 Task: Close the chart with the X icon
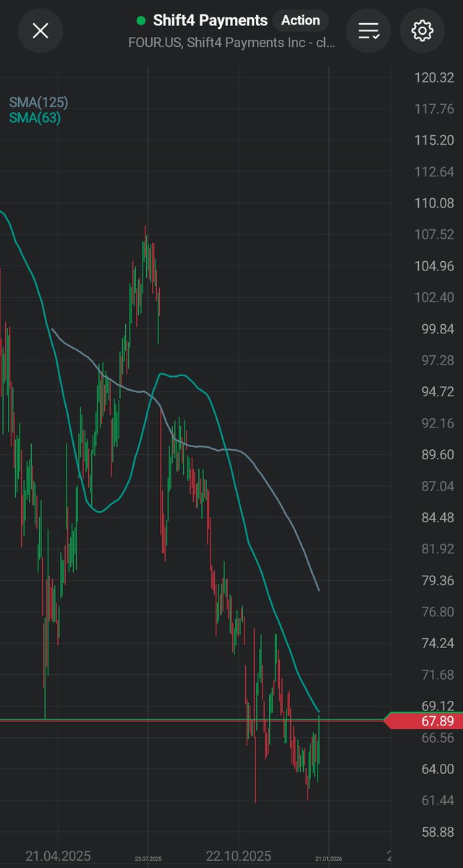(41, 30)
